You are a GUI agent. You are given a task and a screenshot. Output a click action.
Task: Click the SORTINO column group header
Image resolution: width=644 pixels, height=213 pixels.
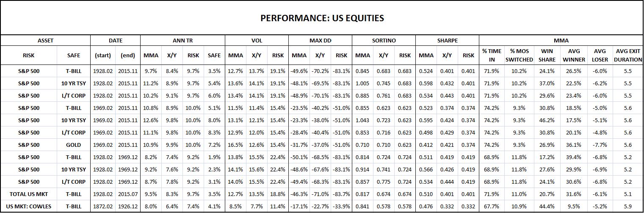tap(384, 40)
